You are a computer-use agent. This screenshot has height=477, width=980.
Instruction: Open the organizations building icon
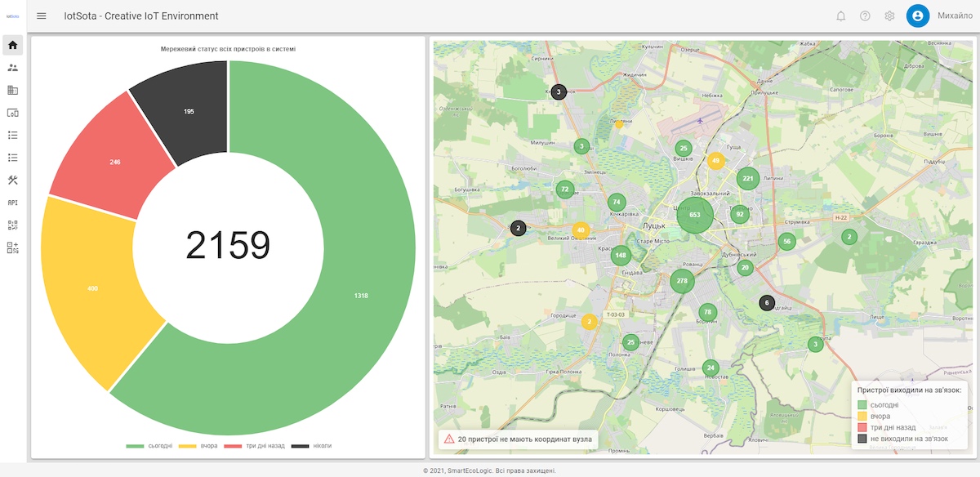(x=13, y=91)
